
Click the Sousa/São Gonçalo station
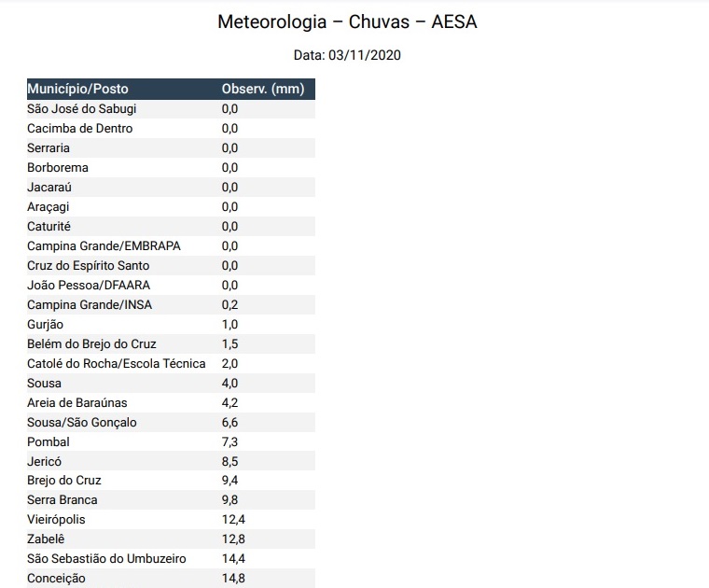(x=82, y=423)
